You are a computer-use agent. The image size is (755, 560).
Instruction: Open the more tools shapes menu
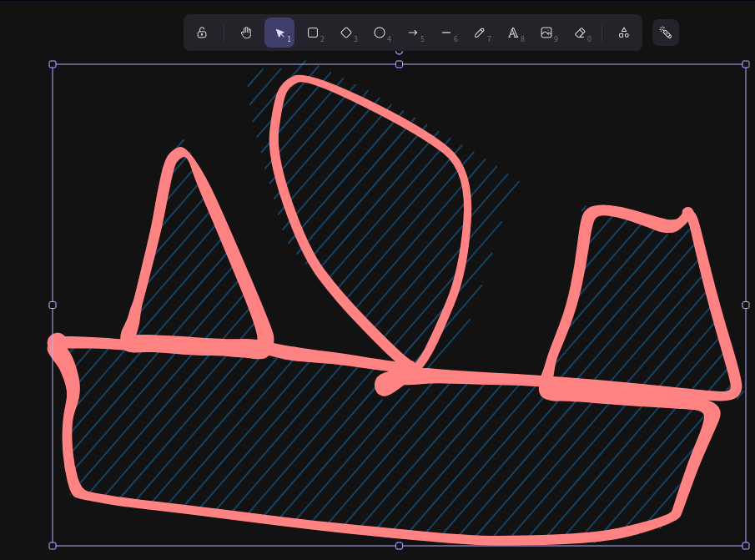point(623,33)
